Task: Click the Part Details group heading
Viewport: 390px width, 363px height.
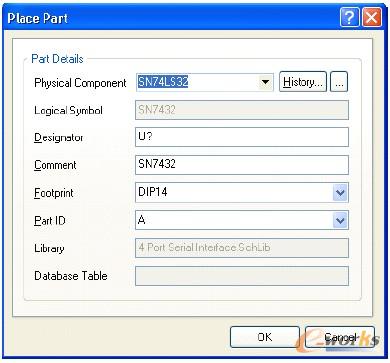Action: [x=57, y=59]
